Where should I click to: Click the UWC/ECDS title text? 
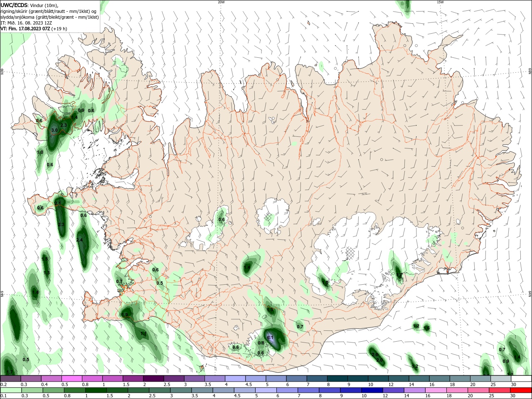click(14, 5)
